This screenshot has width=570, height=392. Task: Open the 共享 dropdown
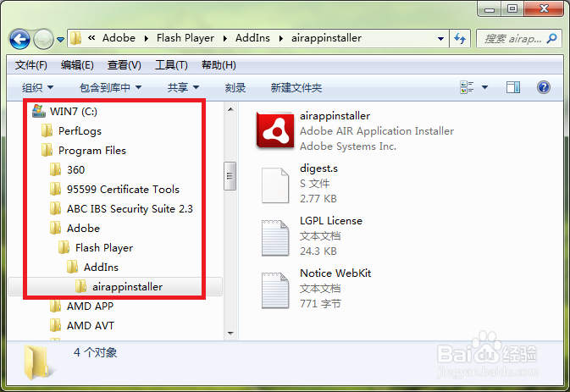pyautogui.click(x=183, y=87)
